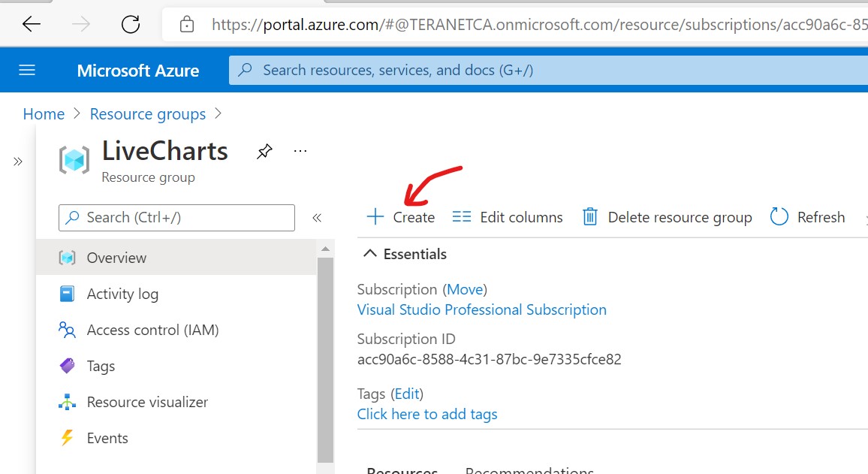Click the Edit tags link
868x474 pixels.
point(408,394)
